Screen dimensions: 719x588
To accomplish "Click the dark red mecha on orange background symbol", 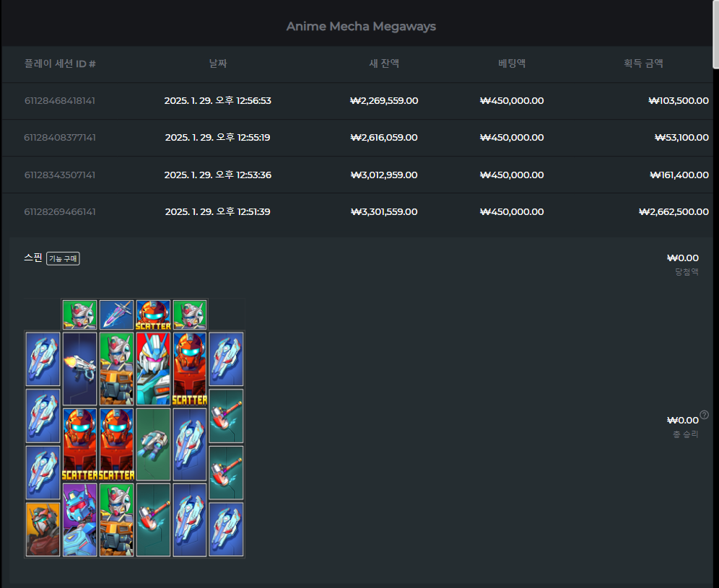I will [43, 530].
